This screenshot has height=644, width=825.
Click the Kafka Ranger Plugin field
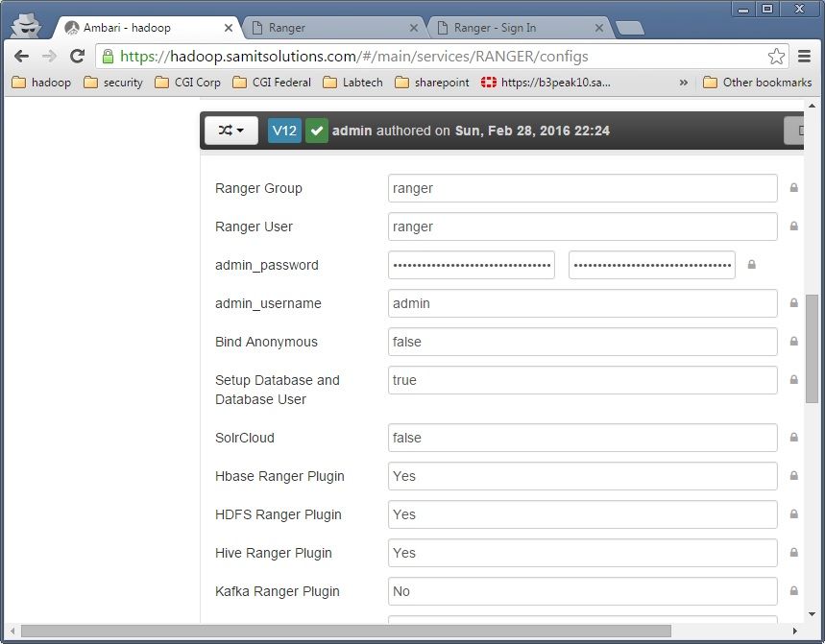click(582, 591)
